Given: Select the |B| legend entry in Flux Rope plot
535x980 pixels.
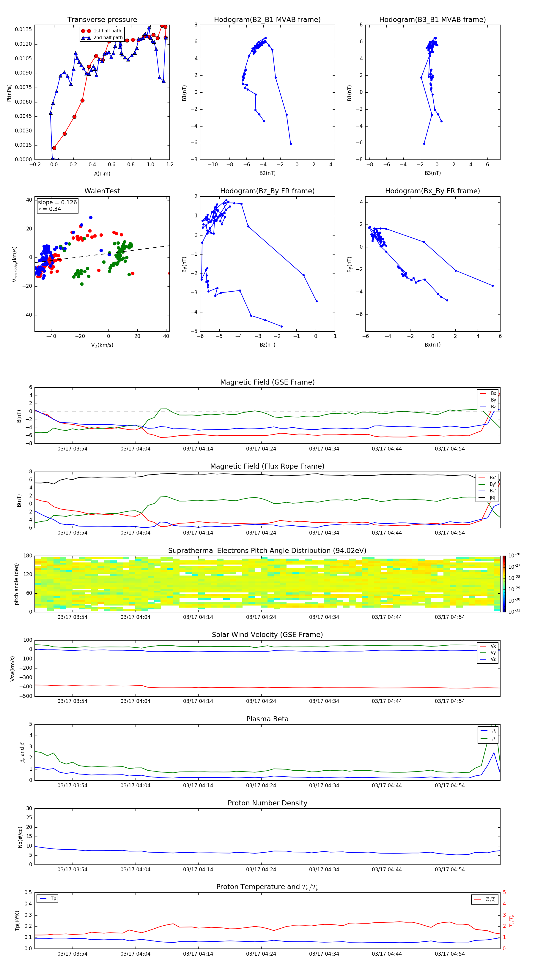Looking at the screenshot, I should pyautogui.click(x=487, y=498).
